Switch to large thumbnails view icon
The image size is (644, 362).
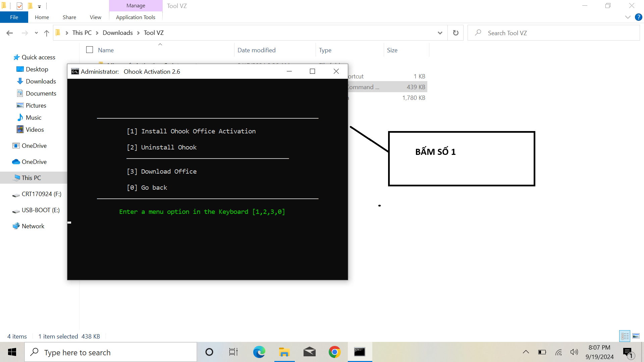[636, 336]
